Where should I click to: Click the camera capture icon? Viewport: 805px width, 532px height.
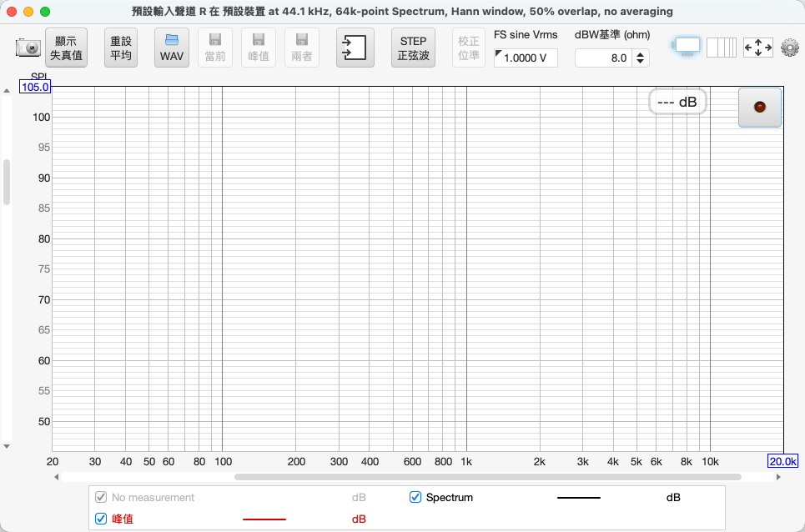28,48
